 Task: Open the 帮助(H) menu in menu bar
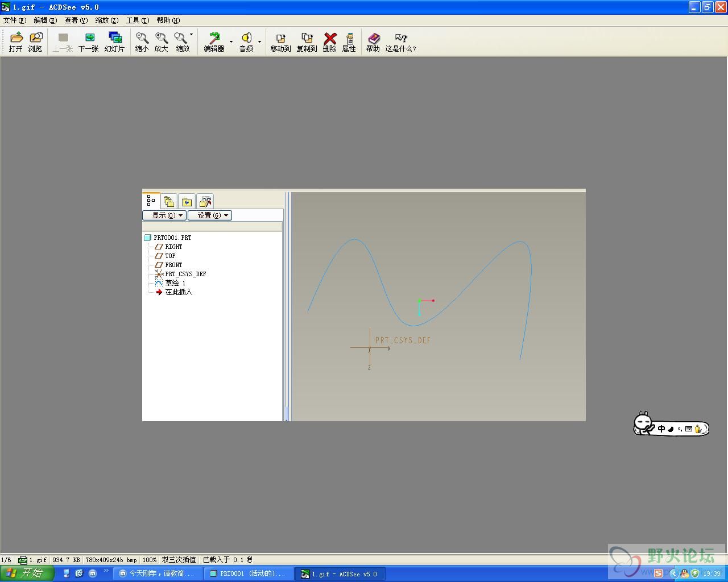click(168, 20)
